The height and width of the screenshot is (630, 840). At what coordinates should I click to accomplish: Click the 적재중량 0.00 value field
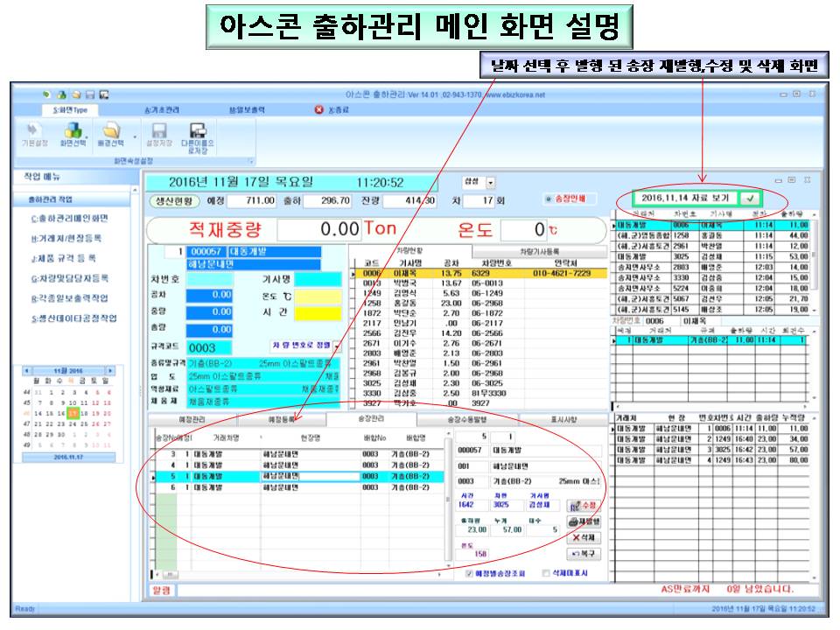318,229
